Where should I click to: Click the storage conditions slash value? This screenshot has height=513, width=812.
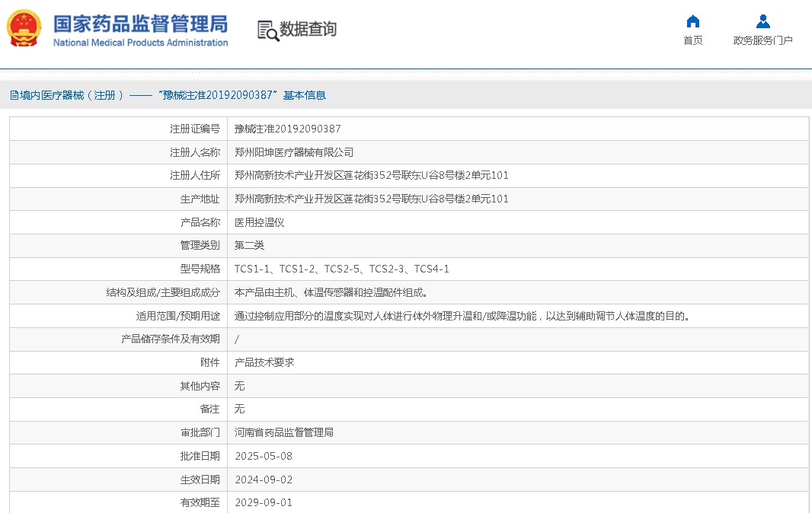[237, 339]
